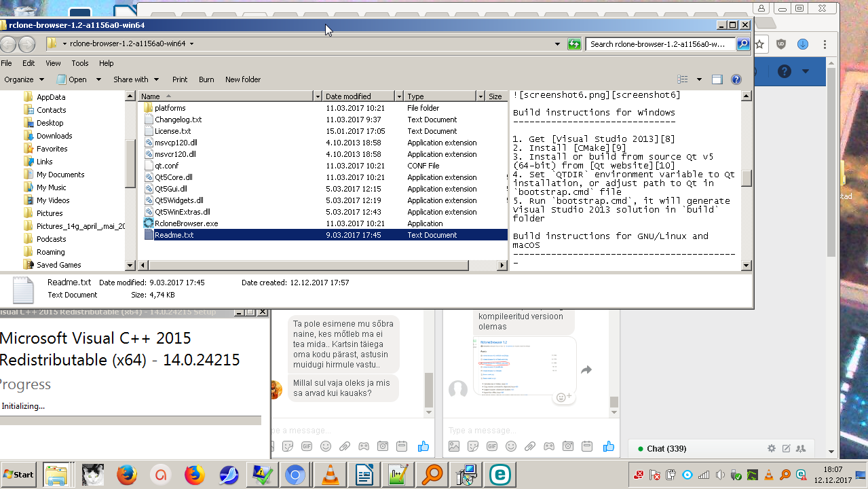Launch VLC media player from the taskbar
This screenshot has height=489, width=868.
tap(331, 475)
